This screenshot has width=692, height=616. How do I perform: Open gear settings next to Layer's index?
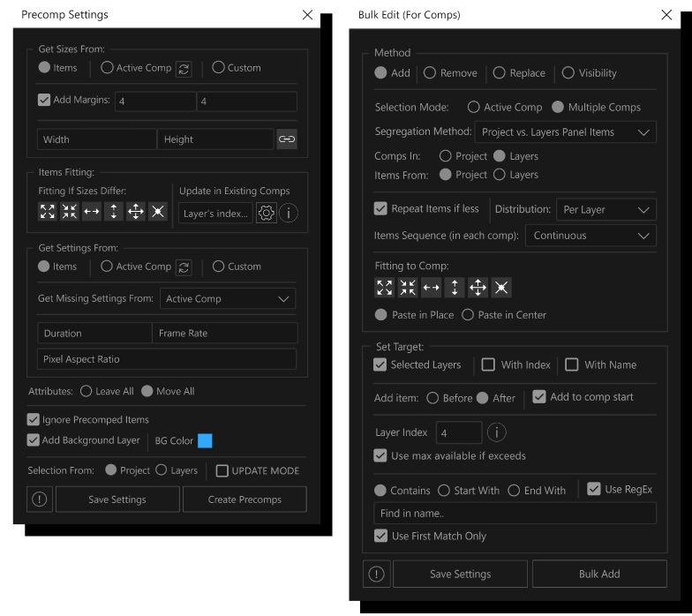266,214
